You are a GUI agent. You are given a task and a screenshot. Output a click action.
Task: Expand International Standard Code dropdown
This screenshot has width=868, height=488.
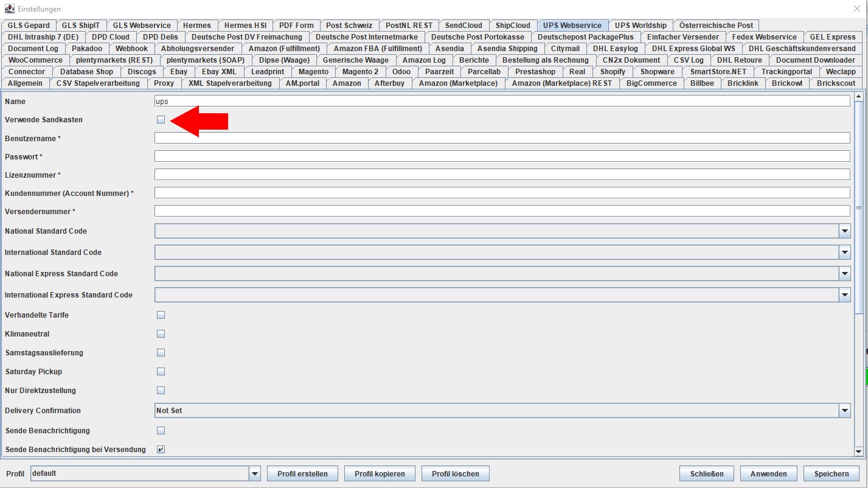point(844,253)
